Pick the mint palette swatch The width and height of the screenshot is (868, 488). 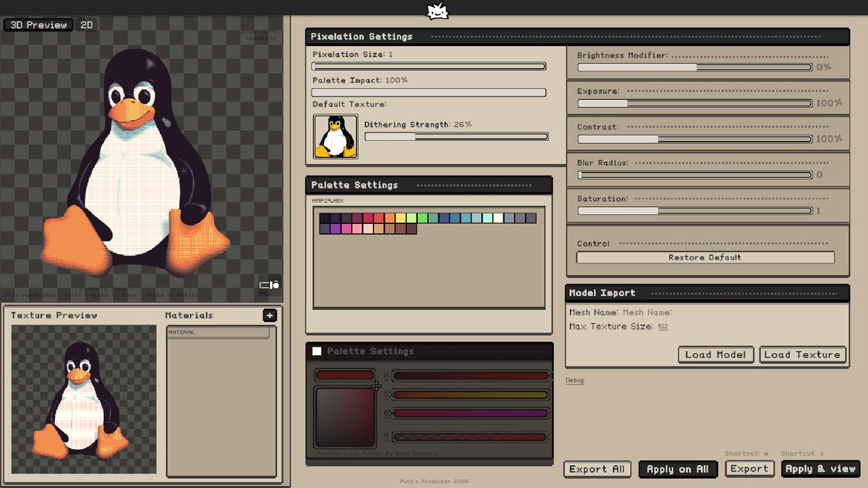[488, 218]
